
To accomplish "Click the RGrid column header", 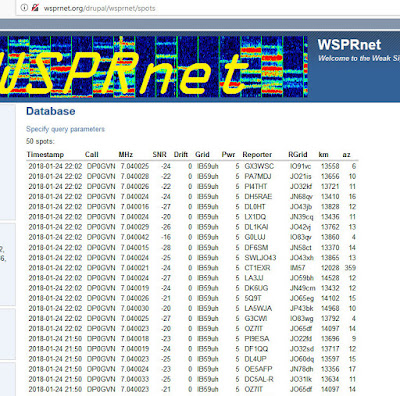I will (298, 155).
